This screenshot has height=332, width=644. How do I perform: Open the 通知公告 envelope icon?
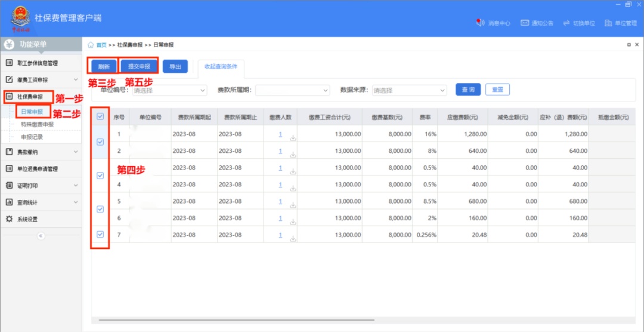click(525, 23)
